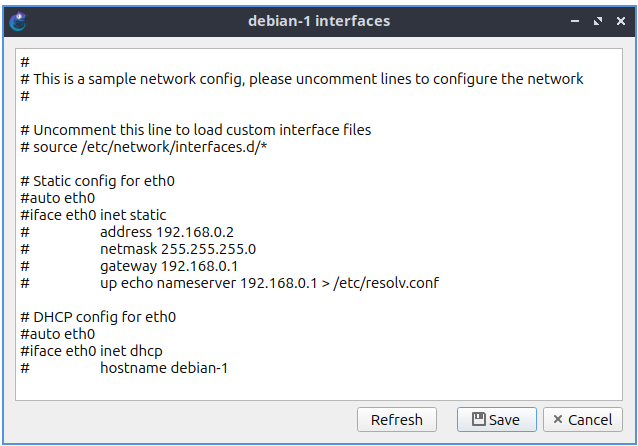Click the floppy disk icon on Save
638x446 pixels.
pyautogui.click(x=479, y=419)
